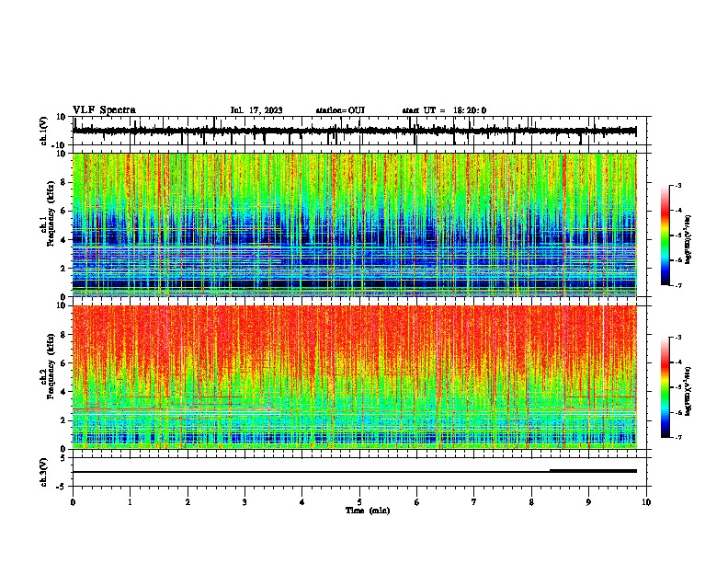Click the "ch.1(V)" waveform axis label
The height and width of the screenshot is (563, 728).
tap(44, 131)
